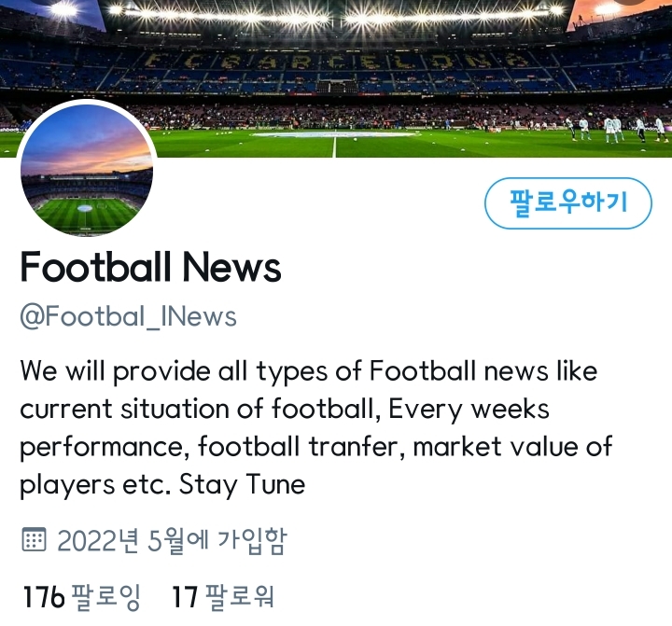This screenshot has height=626, width=672.
Task: Tap the dark circular button at top-left corner
Action: [x=48, y=1]
